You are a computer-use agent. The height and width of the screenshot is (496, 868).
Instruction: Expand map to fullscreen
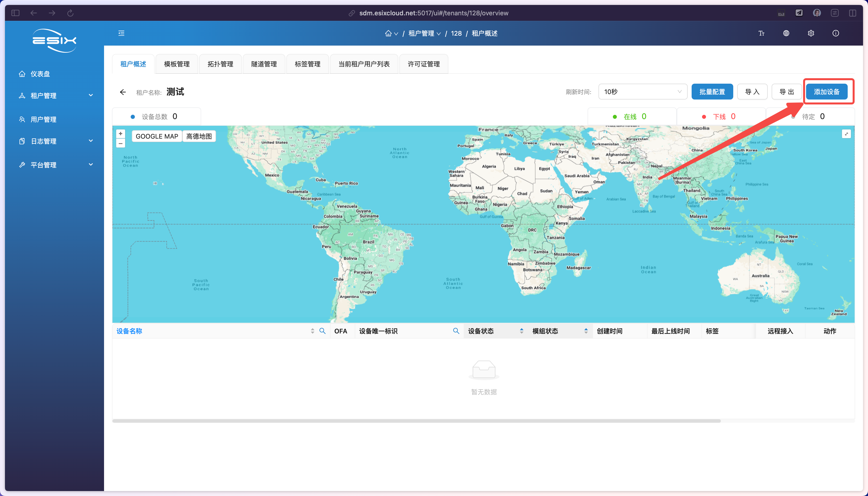(846, 134)
